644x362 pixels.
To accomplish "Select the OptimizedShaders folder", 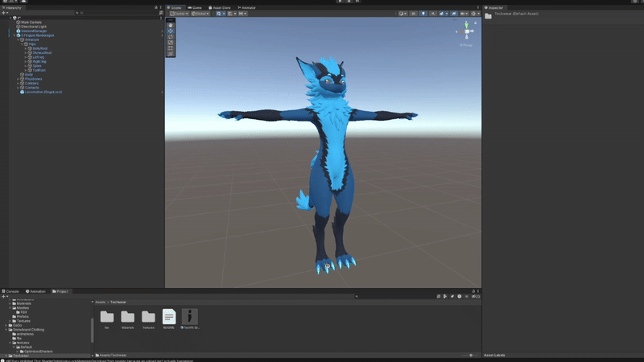I will (38, 352).
